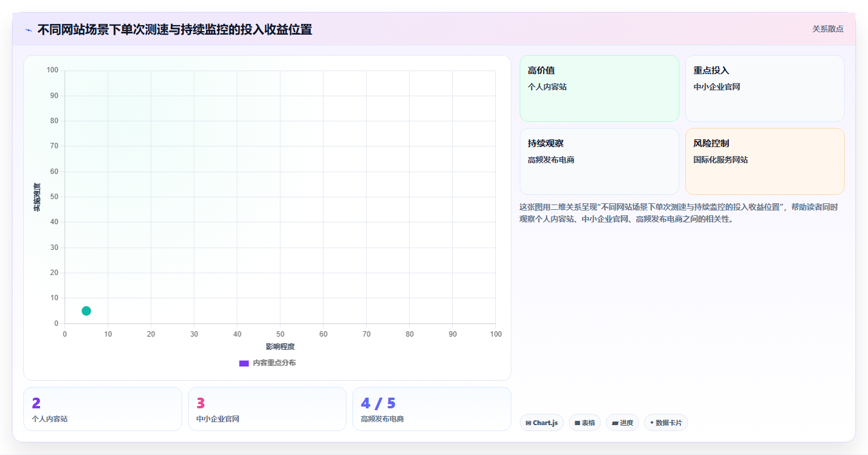Open the 重点投入 中小企业官网 card
Screen dimensions: 868x455
(x=765, y=88)
